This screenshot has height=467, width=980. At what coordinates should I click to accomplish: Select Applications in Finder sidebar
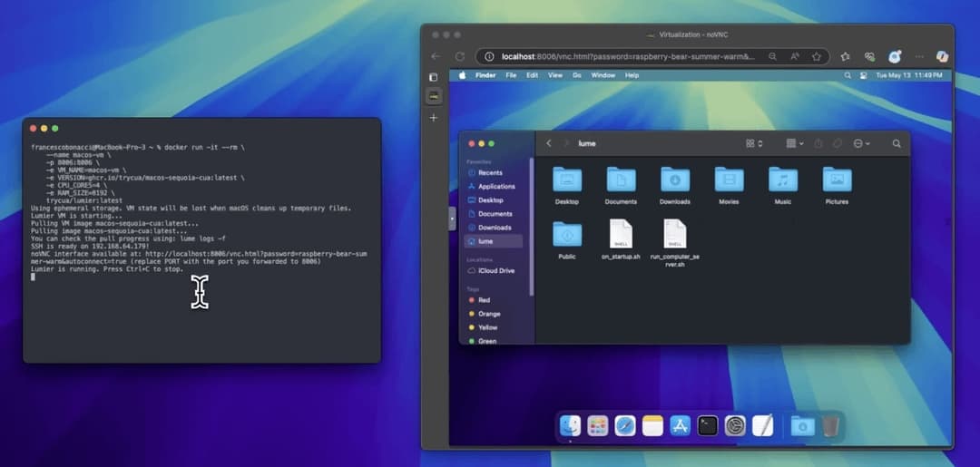coord(495,186)
